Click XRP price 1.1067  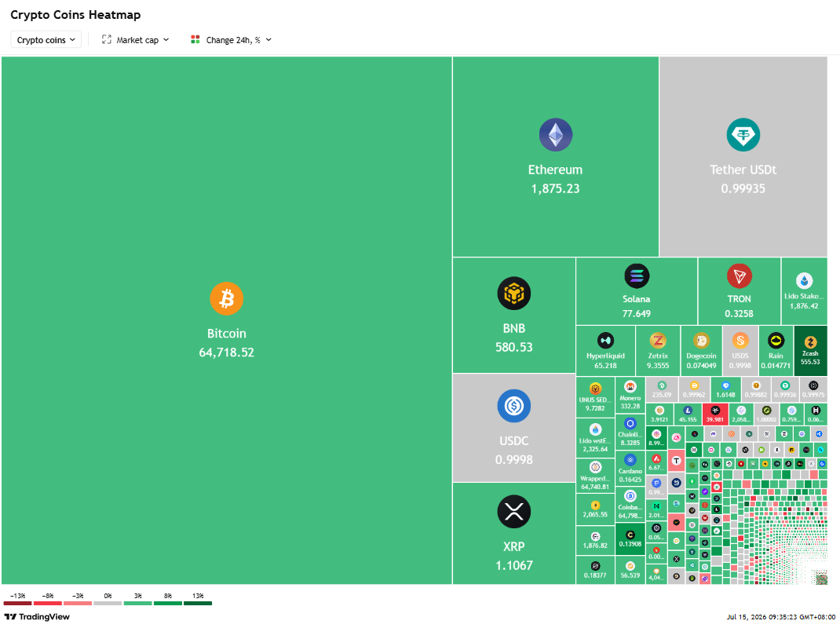point(513,565)
